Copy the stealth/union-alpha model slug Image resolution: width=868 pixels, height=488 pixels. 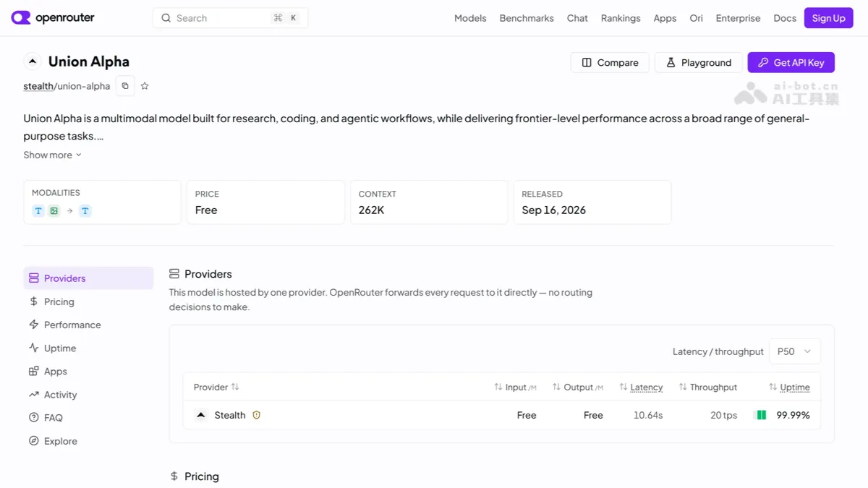125,86
